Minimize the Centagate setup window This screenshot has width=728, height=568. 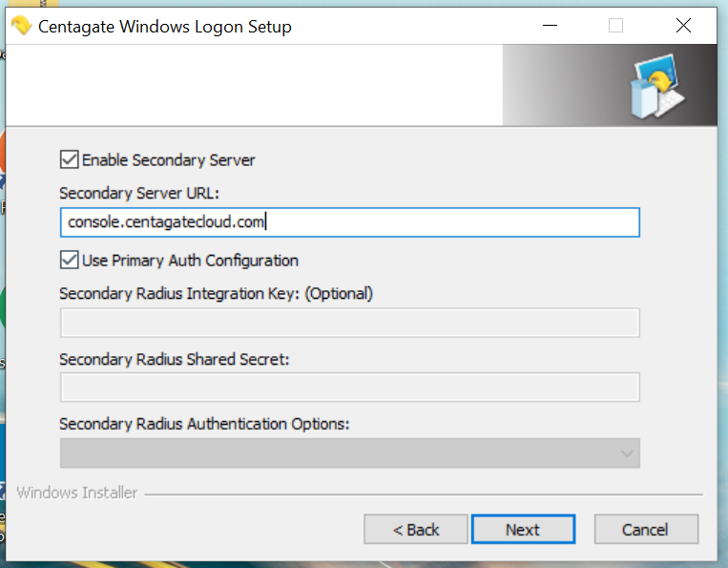coord(550,26)
